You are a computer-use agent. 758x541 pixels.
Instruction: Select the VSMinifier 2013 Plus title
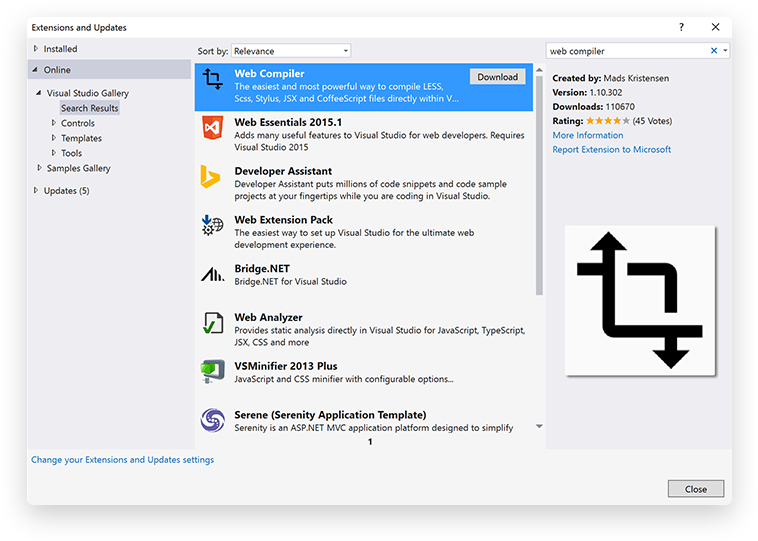(x=286, y=366)
